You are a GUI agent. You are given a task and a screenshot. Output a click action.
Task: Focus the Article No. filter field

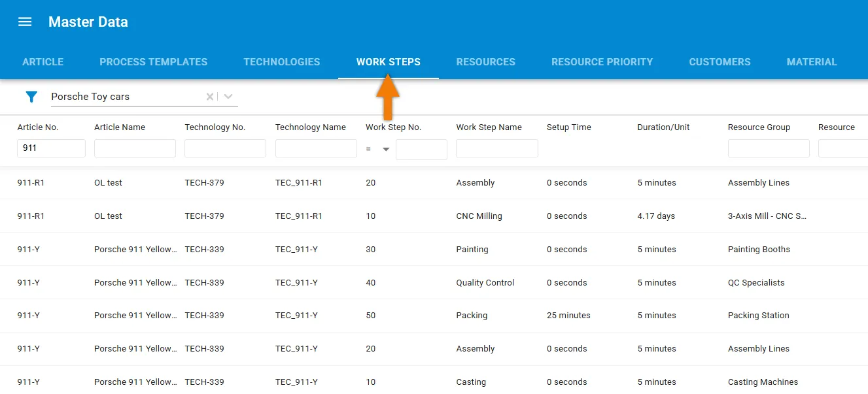pos(51,148)
